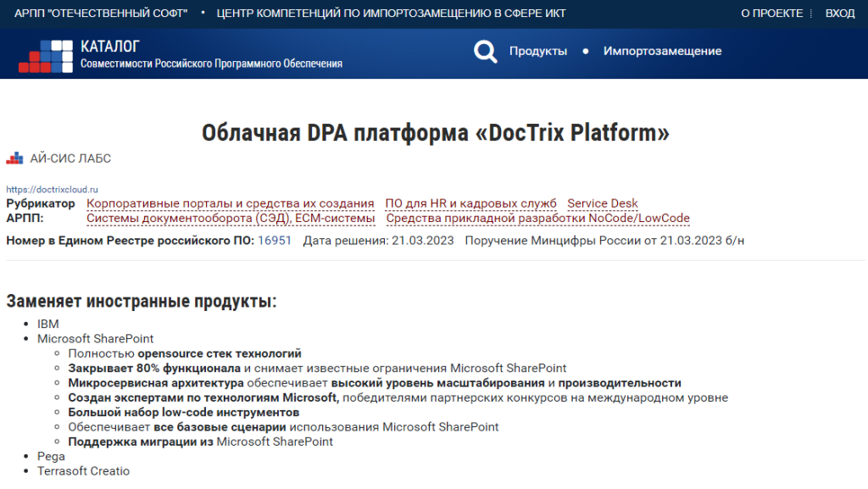Click АРПП "ОТЕЧЕСТВЕННЫЙ СОФТ" header link

pyautogui.click(x=101, y=14)
